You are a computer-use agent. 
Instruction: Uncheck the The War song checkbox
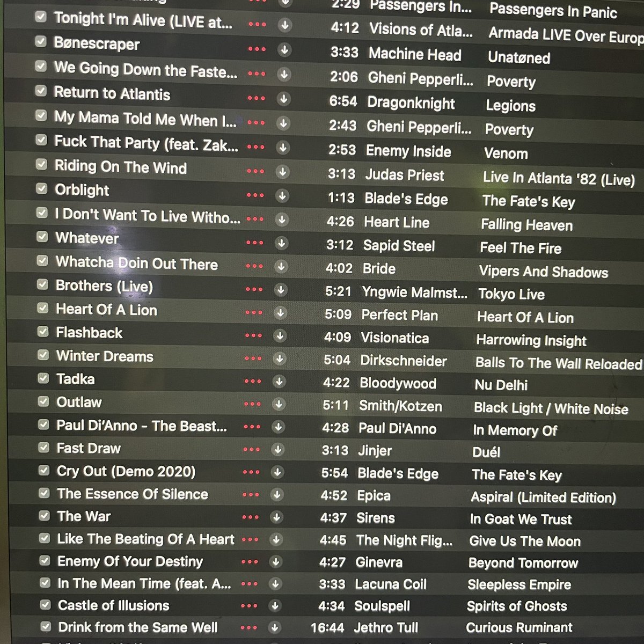45,515
